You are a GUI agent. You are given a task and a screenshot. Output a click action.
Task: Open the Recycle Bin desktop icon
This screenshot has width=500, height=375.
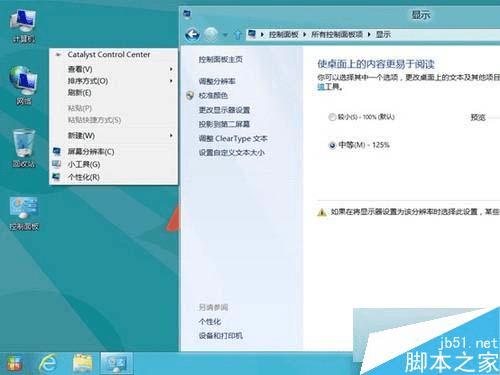[x=23, y=148]
